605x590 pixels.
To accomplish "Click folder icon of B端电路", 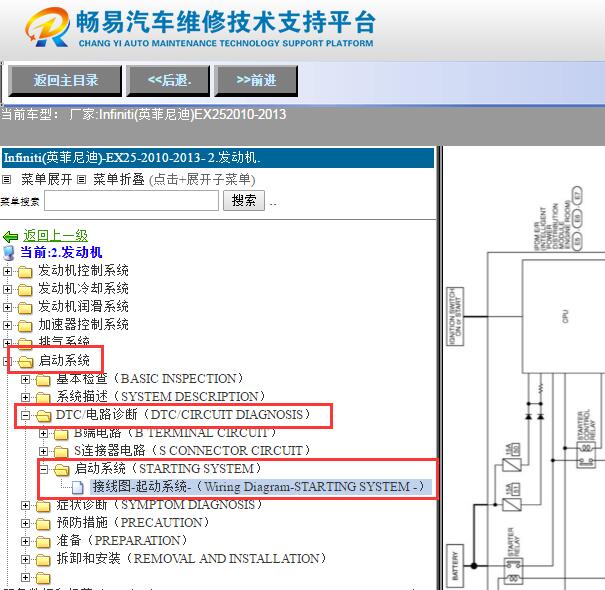I will tap(61, 434).
